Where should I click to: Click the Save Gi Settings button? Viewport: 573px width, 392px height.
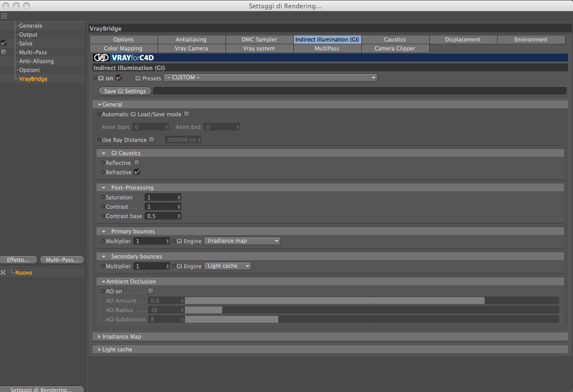point(125,91)
